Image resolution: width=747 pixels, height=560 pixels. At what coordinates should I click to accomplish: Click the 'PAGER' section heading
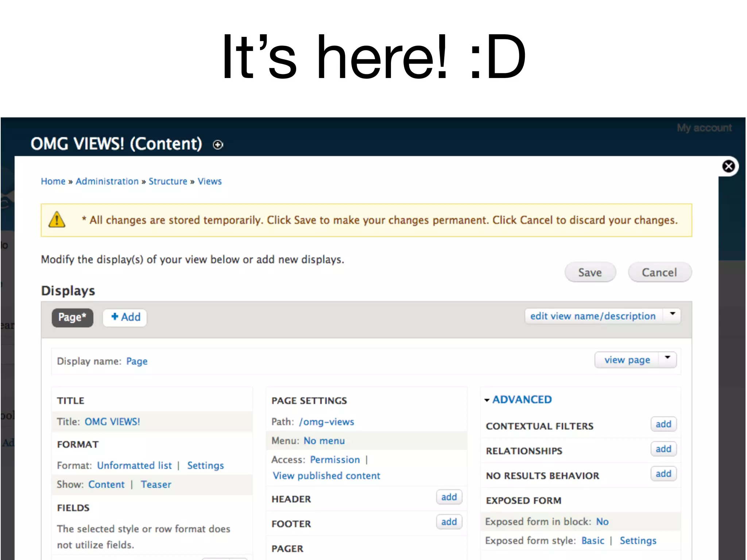point(287,549)
